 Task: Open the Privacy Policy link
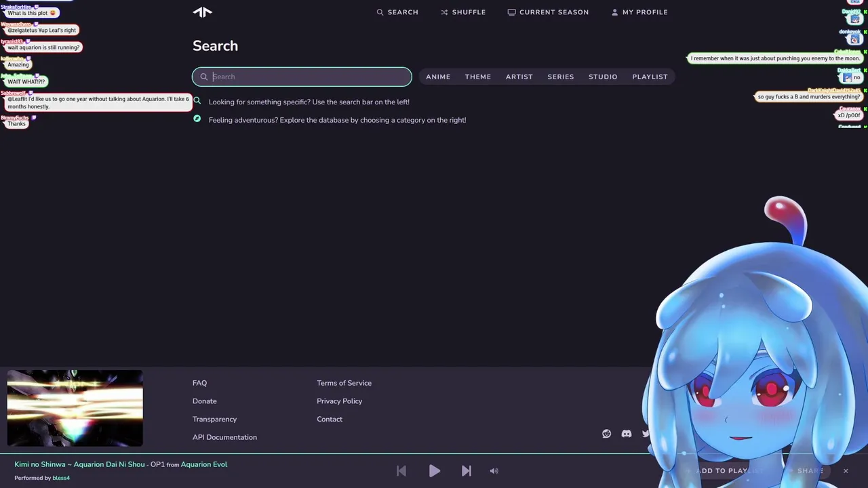[339, 401]
